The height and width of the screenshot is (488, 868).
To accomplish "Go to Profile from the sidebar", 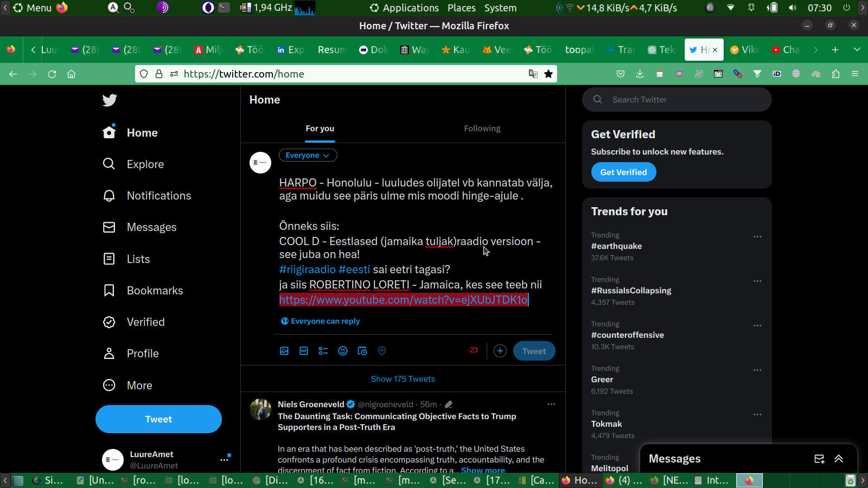I will pyautogui.click(x=131, y=354).
